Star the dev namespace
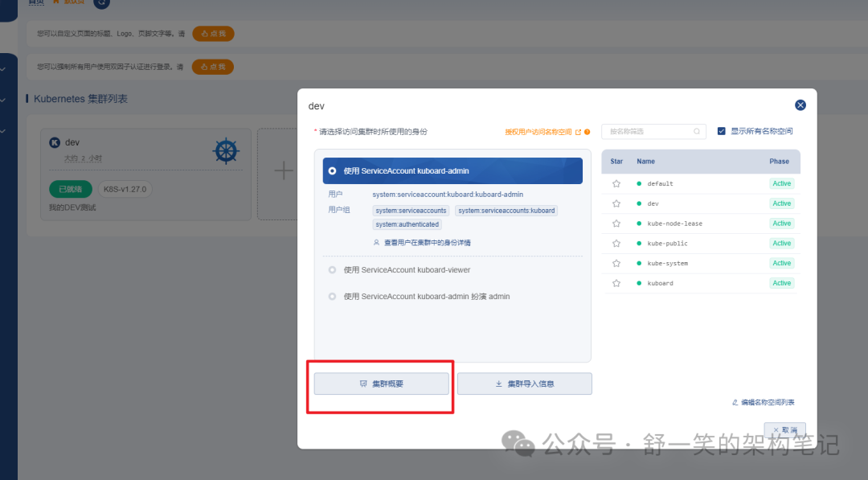Image resolution: width=868 pixels, height=480 pixels. 616,203
